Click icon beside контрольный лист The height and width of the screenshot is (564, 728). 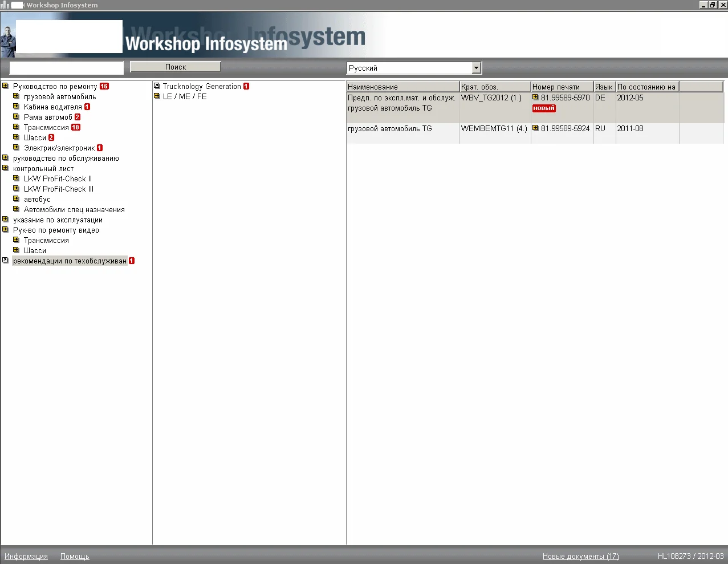(6, 168)
